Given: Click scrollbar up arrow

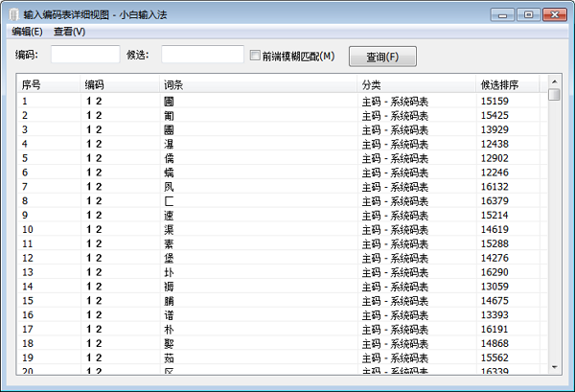Looking at the screenshot, I should (x=554, y=83).
